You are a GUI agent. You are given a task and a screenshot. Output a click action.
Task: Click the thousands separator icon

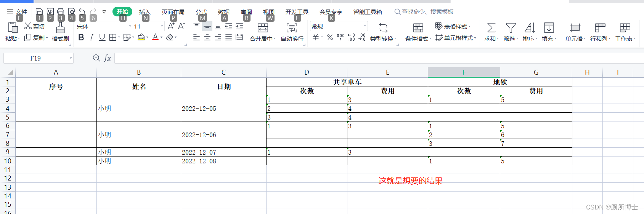point(340,37)
